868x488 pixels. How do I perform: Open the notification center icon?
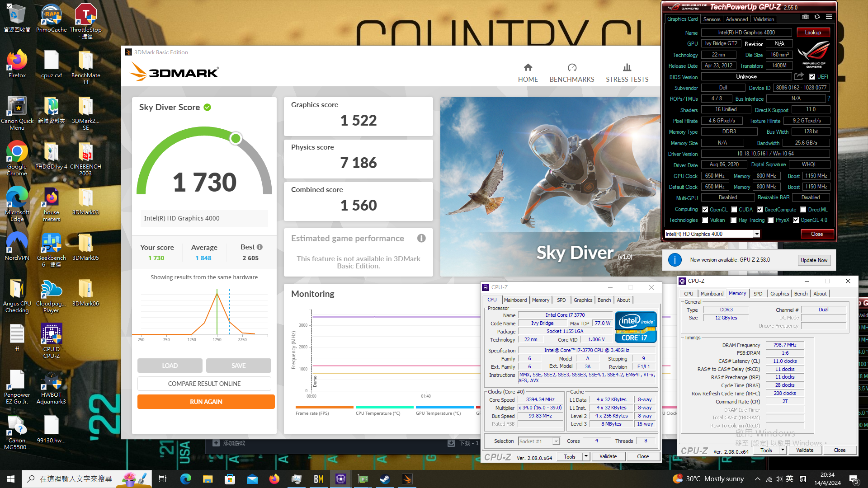pyautogui.click(x=854, y=479)
